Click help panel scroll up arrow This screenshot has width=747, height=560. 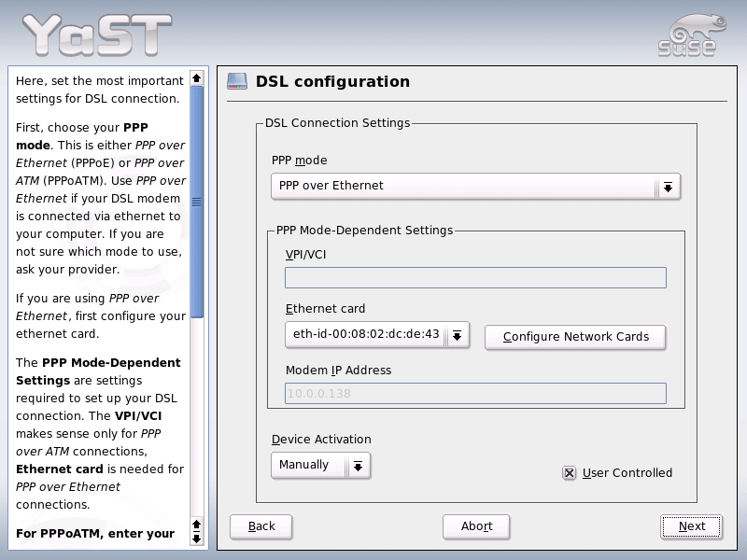coord(197,78)
